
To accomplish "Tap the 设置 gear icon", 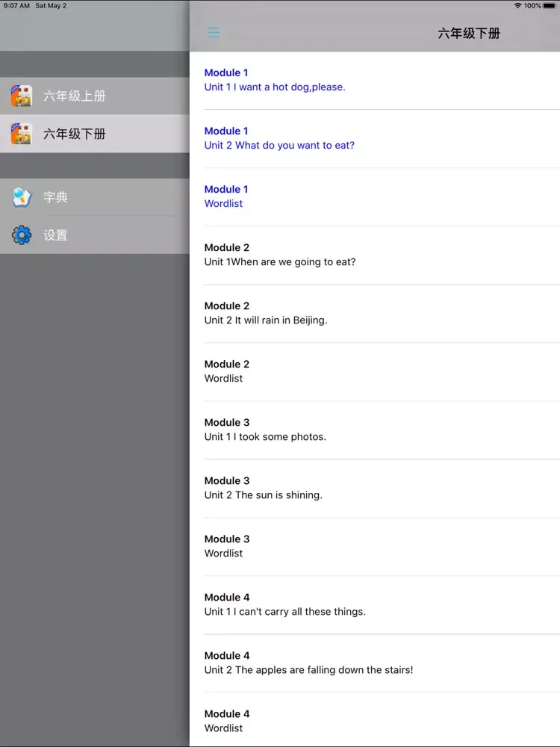I will [22, 235].
